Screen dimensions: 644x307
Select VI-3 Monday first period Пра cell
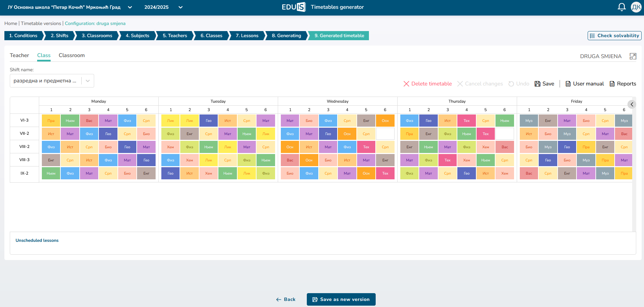(51, 121)
